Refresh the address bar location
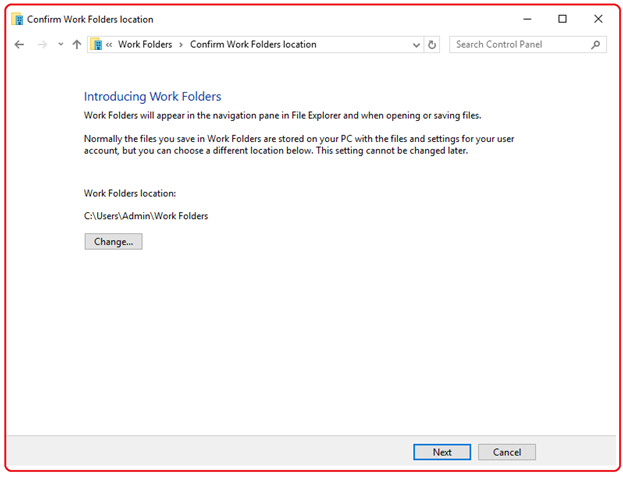This screenshot has height=477, width=623. [432, 45]
